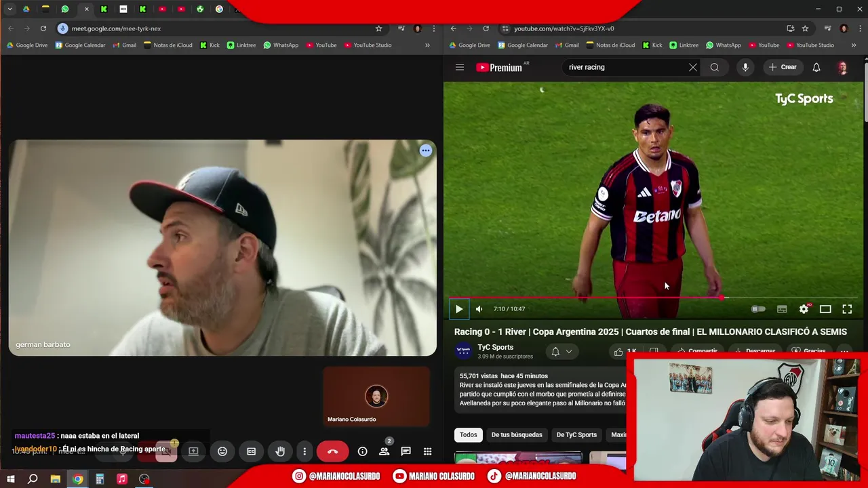Enter YouTube fullscreen mode

click(847, 309)
